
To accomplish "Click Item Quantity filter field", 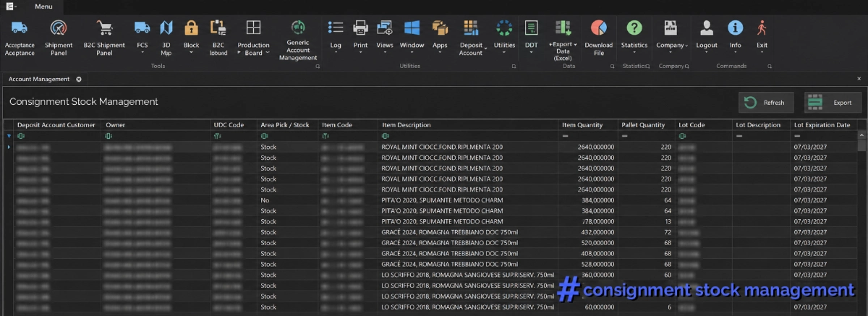I will coord(589,136).
